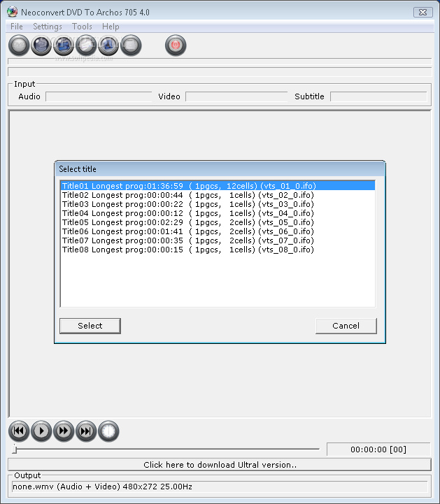Click the gray monitor toolbar icon
The width and height of the screenshot is (440, 504).
[131, 45]
